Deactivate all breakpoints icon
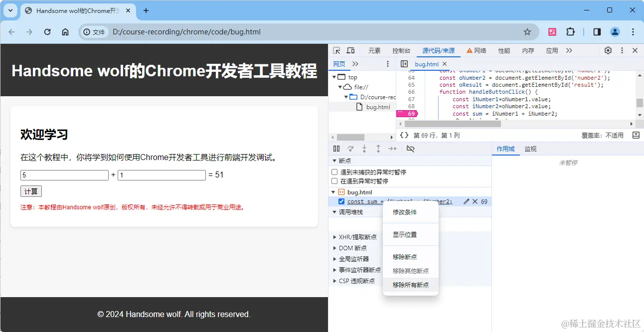The width and height of the screenshot is (644, 332). pos(411,149)
